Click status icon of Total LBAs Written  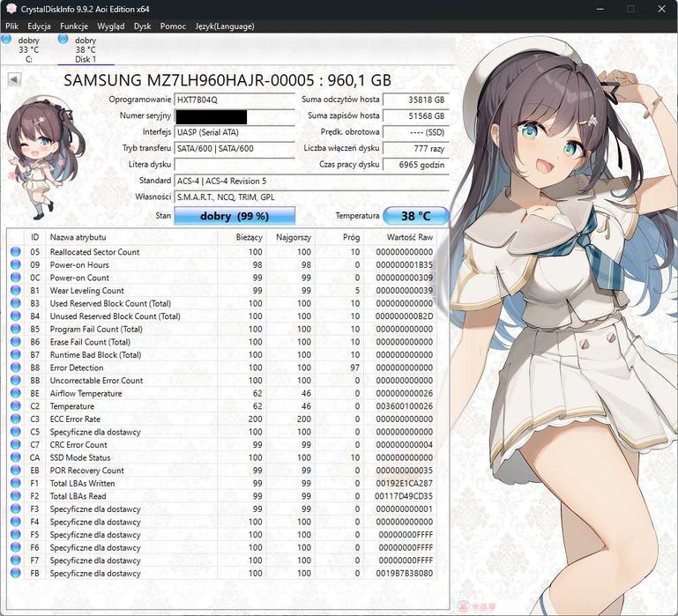(16, 483)
